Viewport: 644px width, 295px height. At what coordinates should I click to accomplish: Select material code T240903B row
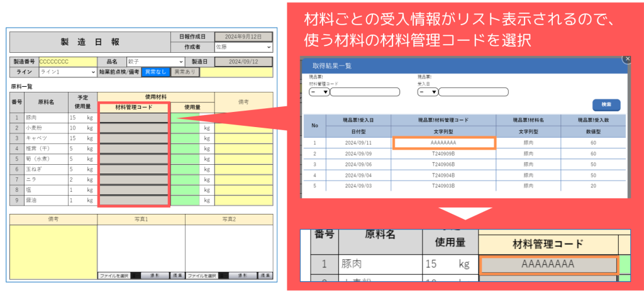click(x=443, y=186)
